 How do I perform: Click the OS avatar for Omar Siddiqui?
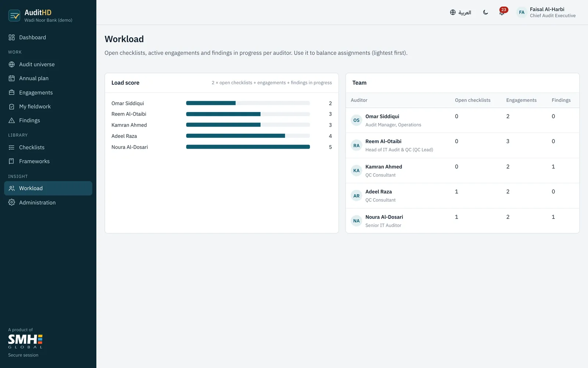(x=356, y=120)
